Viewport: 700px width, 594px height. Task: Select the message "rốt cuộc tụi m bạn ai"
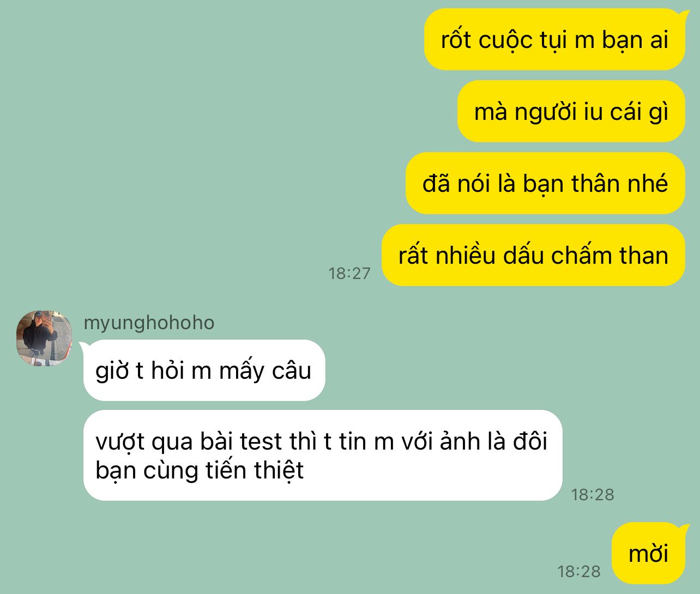coord(554,39)
